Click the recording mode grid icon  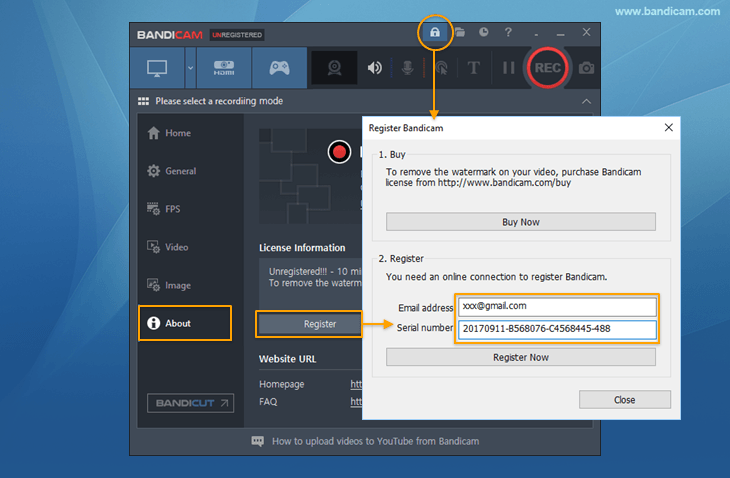(143, 101)
